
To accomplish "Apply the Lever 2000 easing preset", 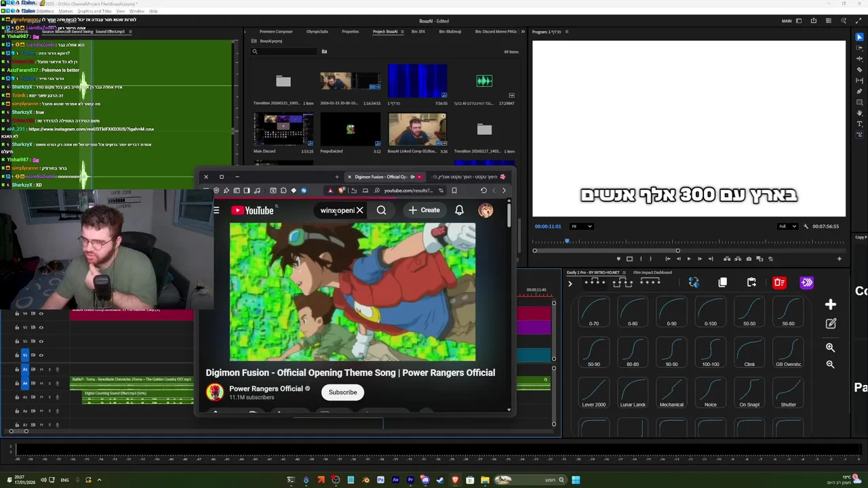I will click(x=594, y=392).
